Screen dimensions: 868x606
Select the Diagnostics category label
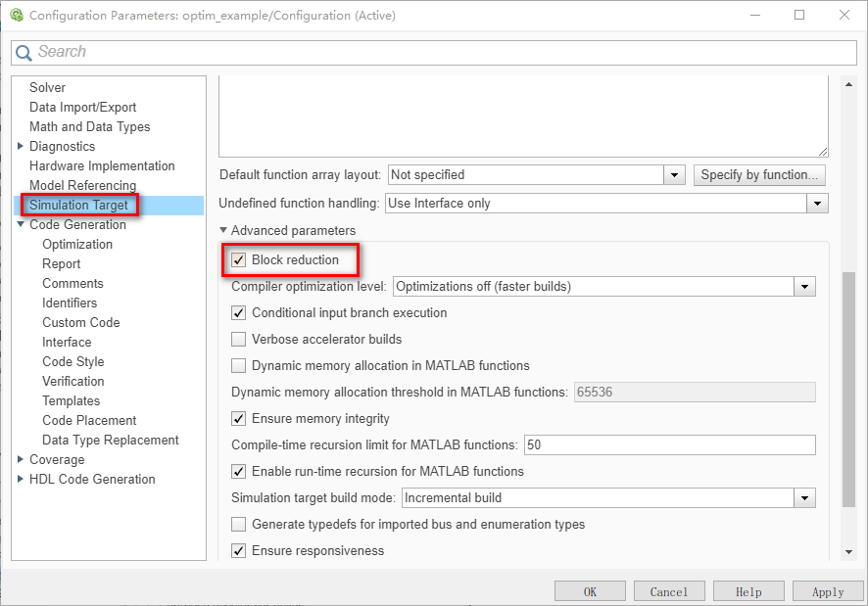coord(62,146)
